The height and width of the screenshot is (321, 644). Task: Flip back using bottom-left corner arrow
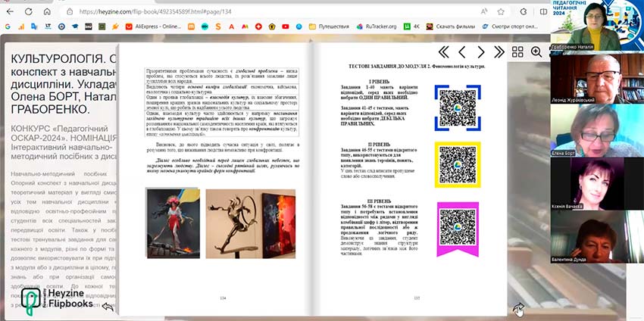[108, 307]
